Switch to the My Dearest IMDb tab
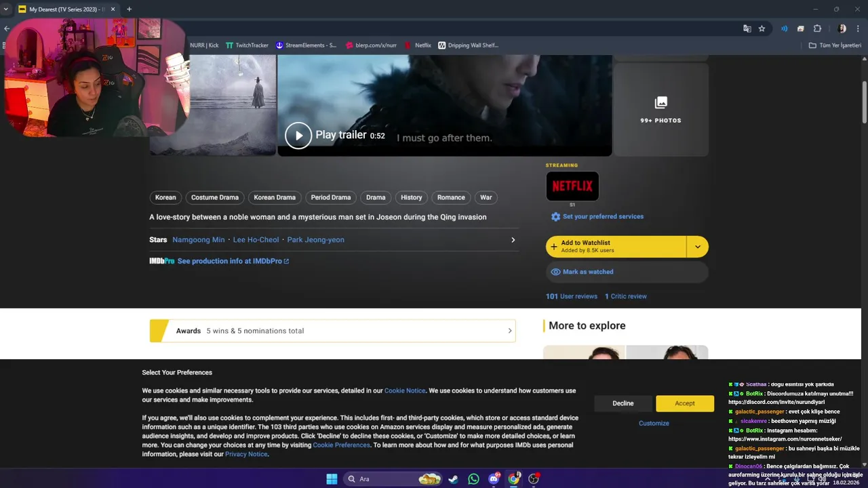Image resolution: width=868 pixels, height=488 pixels. click(x=66, y=9)
